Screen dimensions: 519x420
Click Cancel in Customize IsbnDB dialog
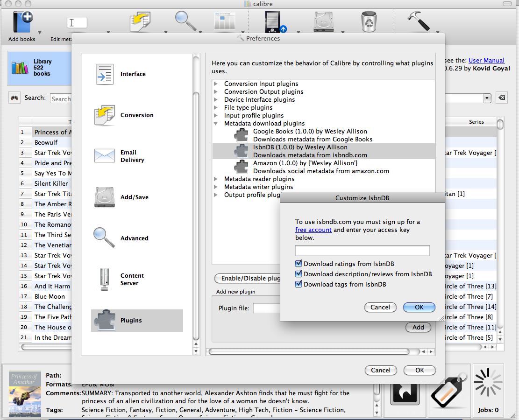(x=380, y=307)
